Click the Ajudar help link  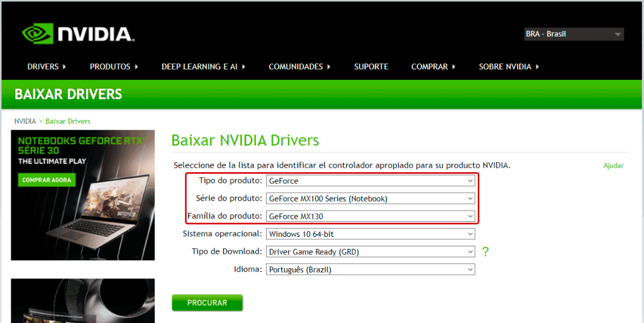613,166
